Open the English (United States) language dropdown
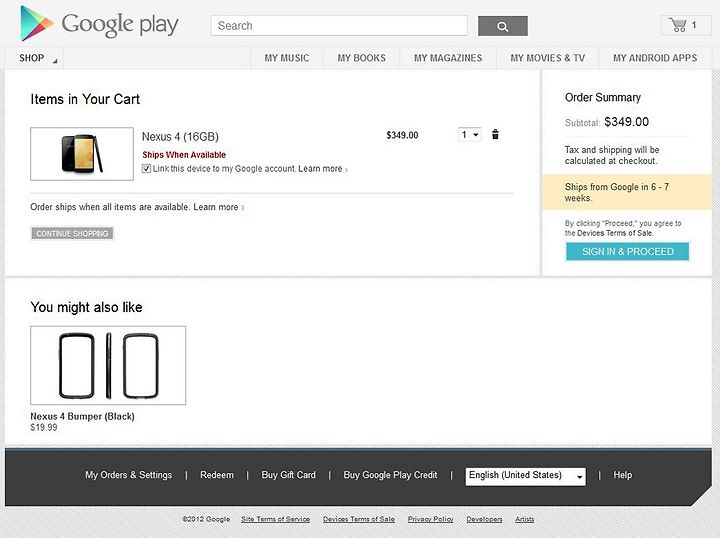 click(525, 476)
